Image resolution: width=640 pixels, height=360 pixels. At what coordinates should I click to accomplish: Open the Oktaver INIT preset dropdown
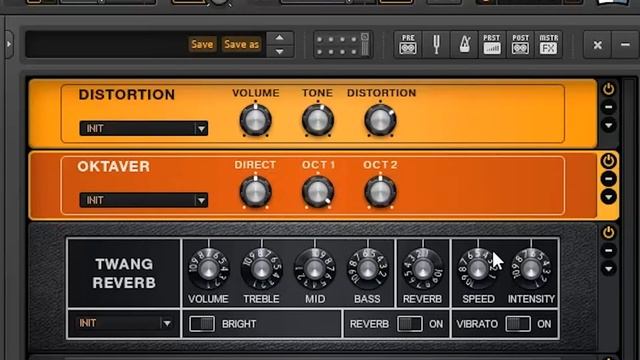tap(144, 200)
